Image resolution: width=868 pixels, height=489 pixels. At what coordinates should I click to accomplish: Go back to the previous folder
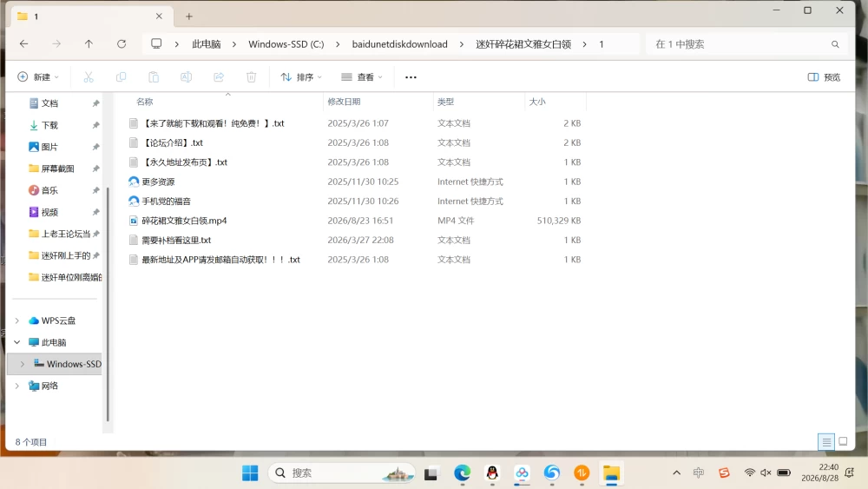pyautogui.click(x=23, y=43)
